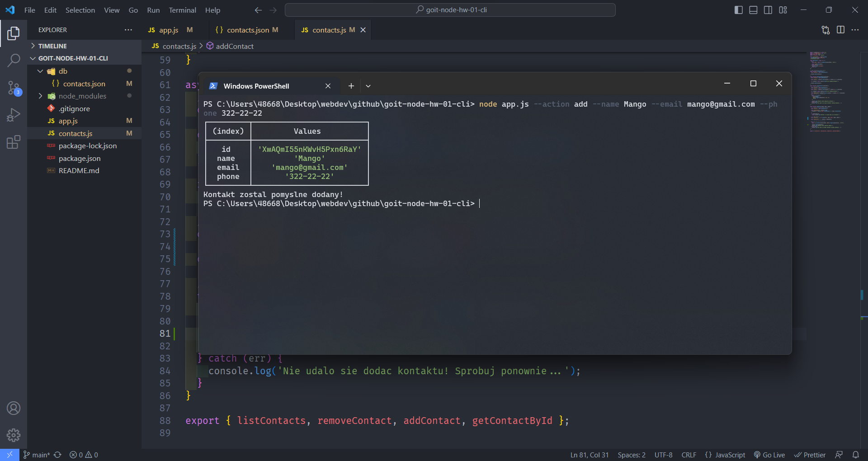
Task: Toggle the Secondary Side Bar
Action: [x=768, y=10]
